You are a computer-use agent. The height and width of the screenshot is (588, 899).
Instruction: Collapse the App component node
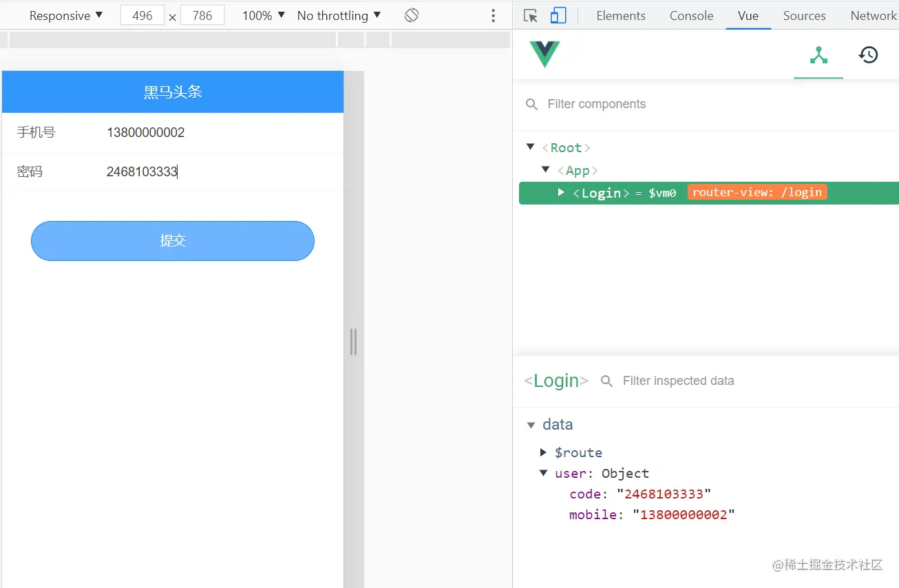click(x=545, y=170)
